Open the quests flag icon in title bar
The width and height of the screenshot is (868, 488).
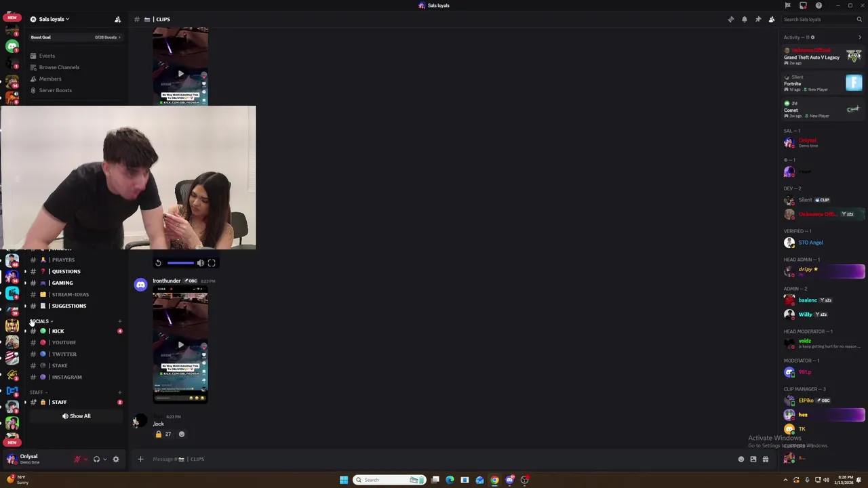787,5
